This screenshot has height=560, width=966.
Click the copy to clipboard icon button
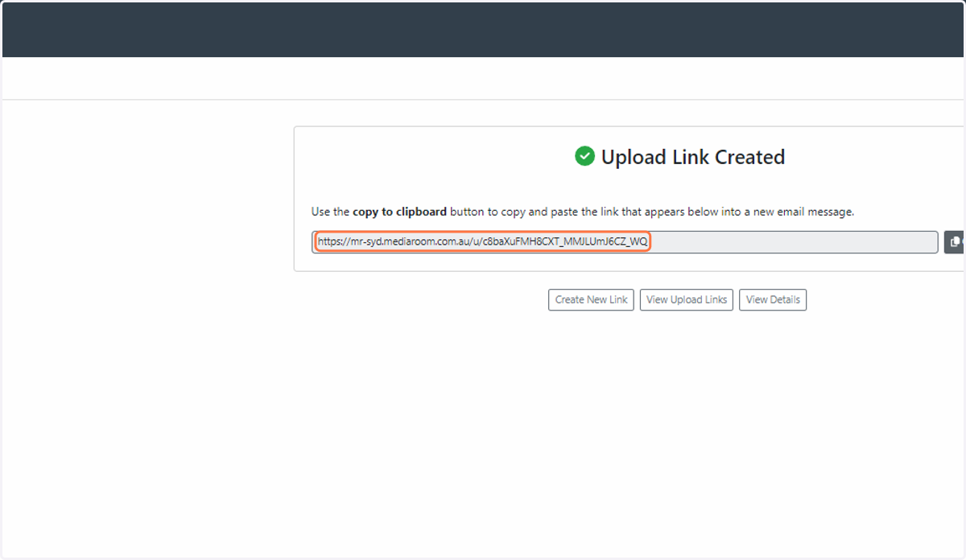point(955,242)
